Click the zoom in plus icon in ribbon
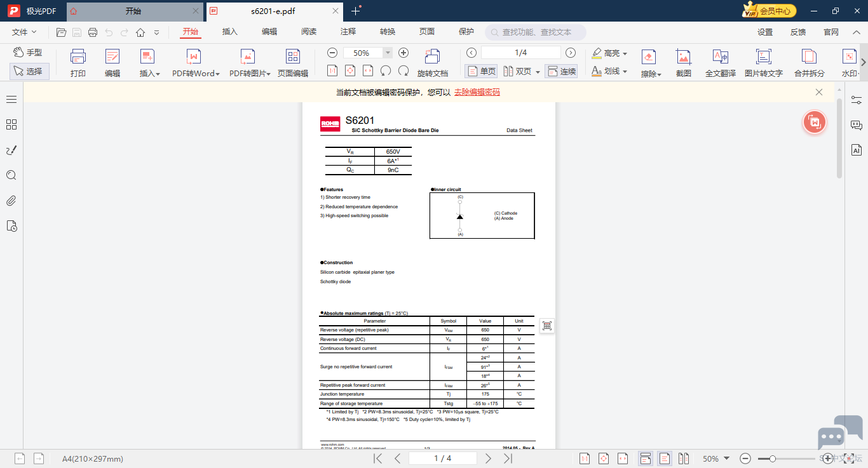The width and height of the screenshot is (868, 468). point(403,53)
